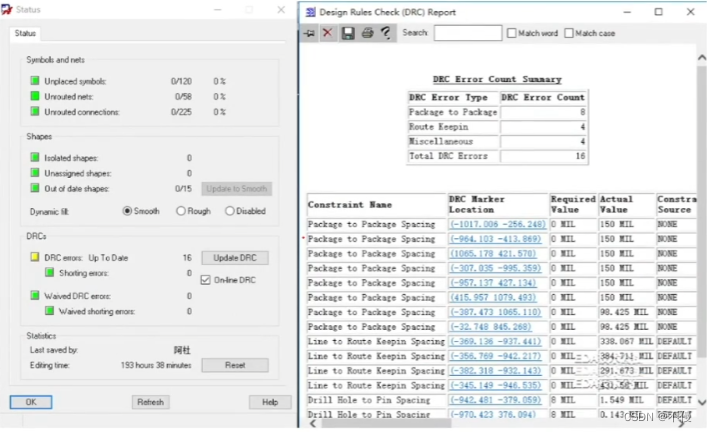Click the 193 hours 38 minutes editing time

[156, 365]
